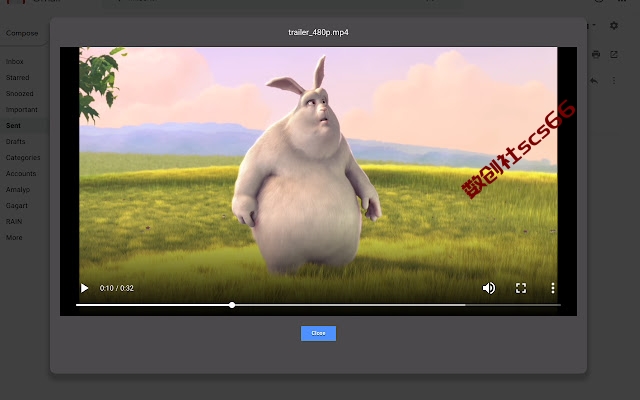Click the trailer_480p.mp4 title text
The image size is (640, 400).
click(x=318, y=32)
